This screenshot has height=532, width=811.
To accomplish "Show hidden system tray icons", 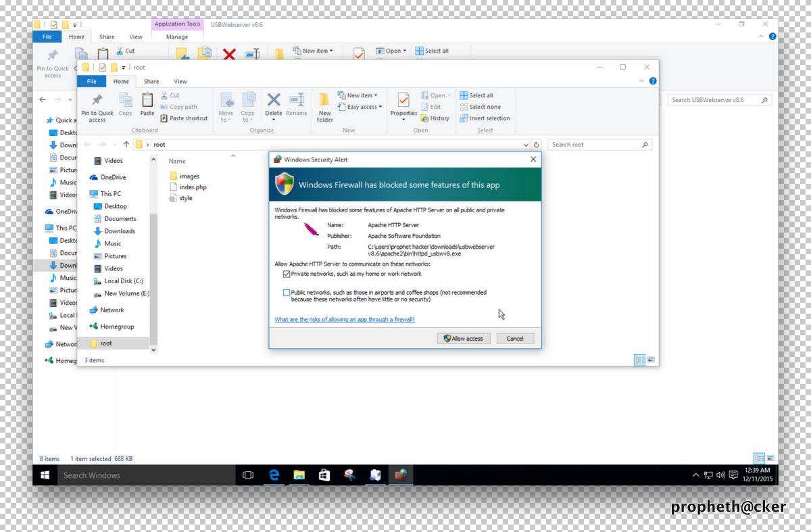I will coord(696,475).
